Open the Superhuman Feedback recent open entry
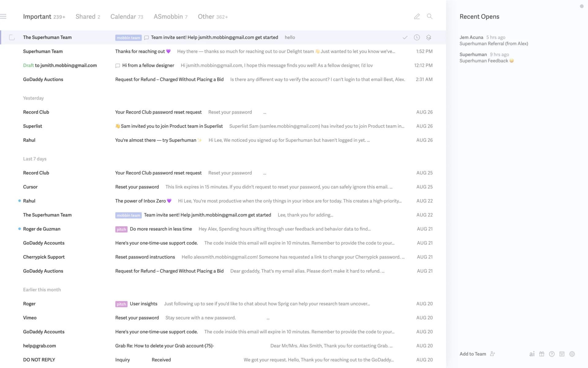The height and width of the screenshot is (368, 588). 486,58
